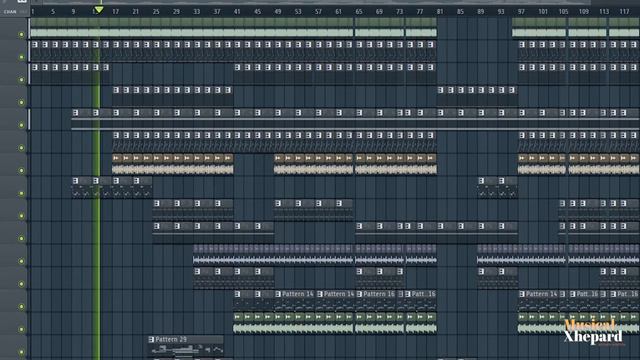Select the long top green audio clip at bar 1
Screen dimensions: 640x360
pos(191,28)
